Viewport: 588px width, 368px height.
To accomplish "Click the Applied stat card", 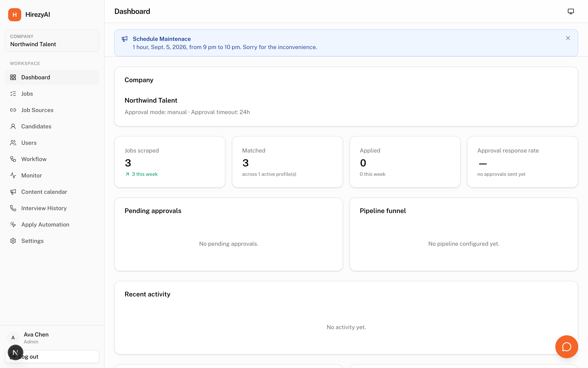I will coord(405,162).
